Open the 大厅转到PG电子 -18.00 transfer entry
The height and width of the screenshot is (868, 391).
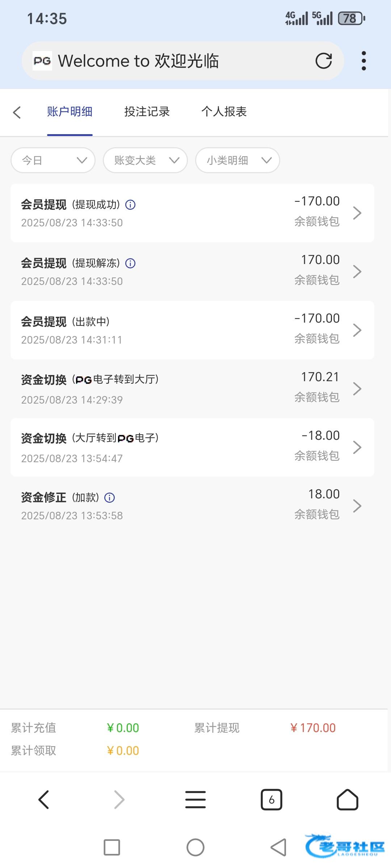point(192,447)
